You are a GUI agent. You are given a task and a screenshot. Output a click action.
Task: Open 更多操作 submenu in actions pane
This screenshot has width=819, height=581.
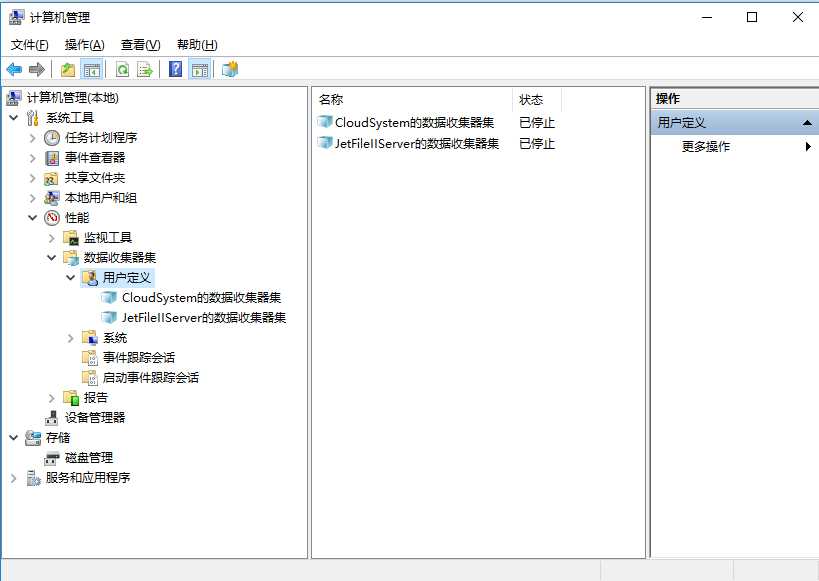point(734,146)
